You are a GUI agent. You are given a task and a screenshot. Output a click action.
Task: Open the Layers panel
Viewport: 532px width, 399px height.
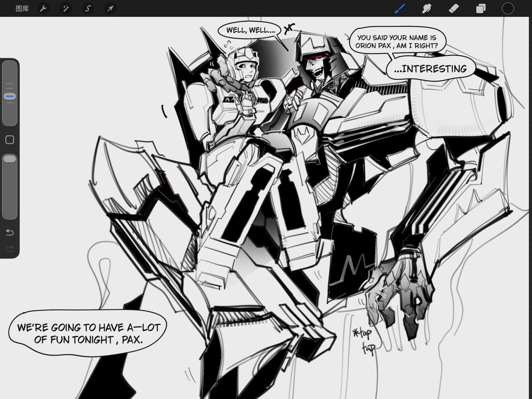[x=481, y=8]
